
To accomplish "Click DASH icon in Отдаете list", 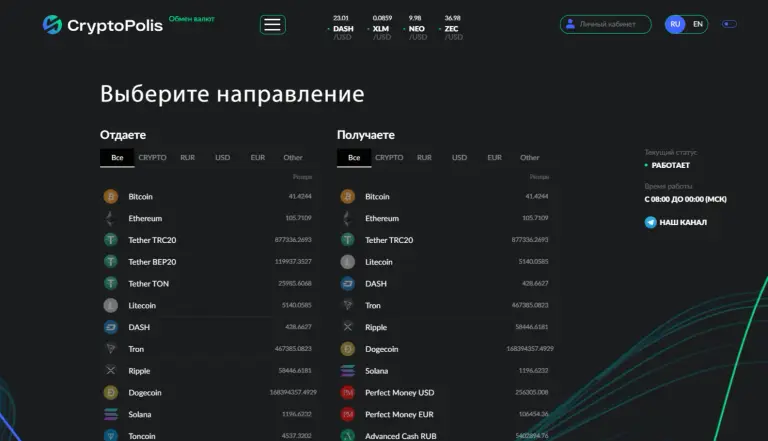I will [111, 327].
